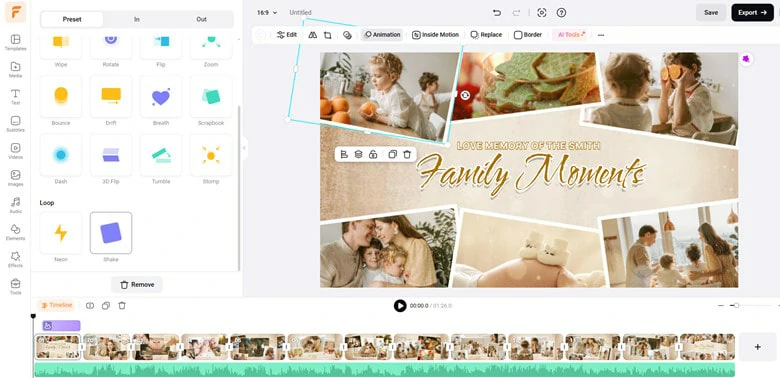Edit the Untitled project name field
This screenshot has height=378, width=780.
(300, 12)
